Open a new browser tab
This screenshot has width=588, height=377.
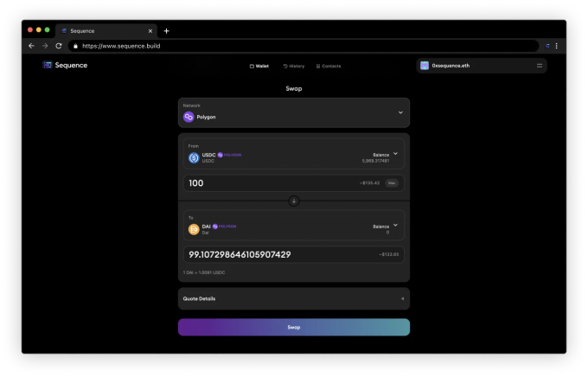coord(167,31)
